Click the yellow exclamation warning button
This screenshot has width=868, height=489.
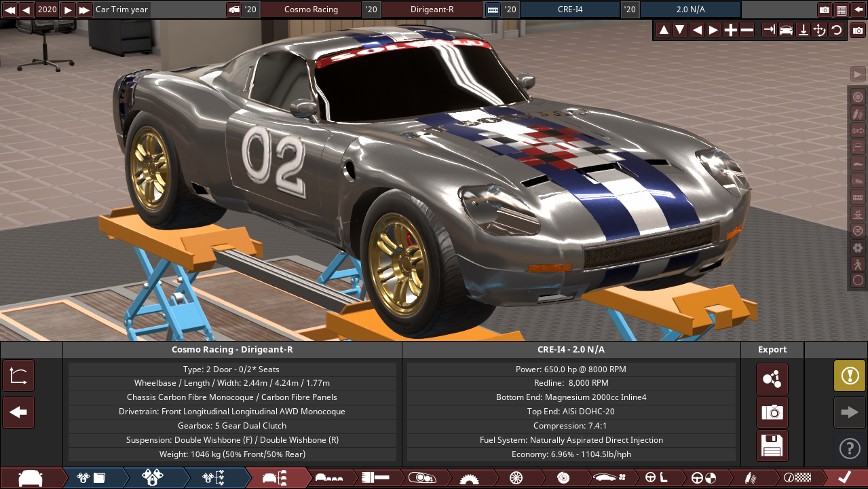[x=850, y=376]
